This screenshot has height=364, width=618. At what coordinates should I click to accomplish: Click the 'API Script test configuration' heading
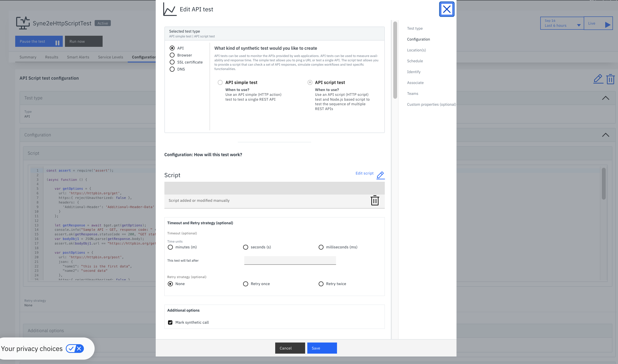(49, 78)
